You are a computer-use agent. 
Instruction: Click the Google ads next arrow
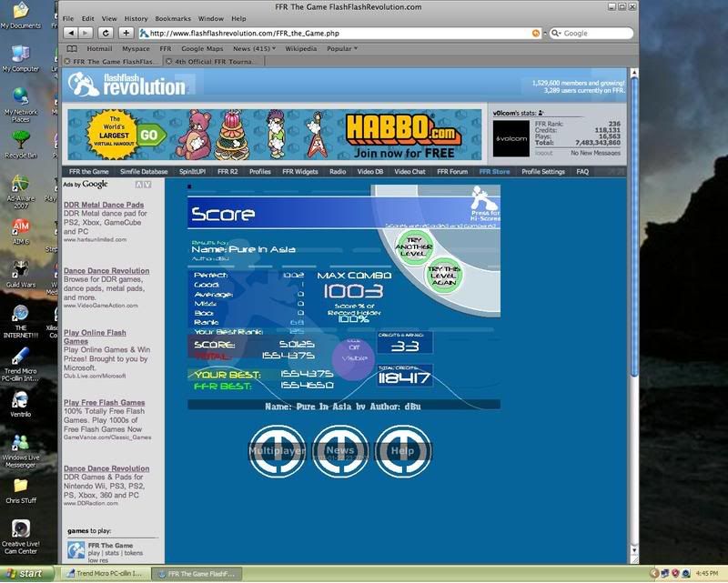click(147, 185)
